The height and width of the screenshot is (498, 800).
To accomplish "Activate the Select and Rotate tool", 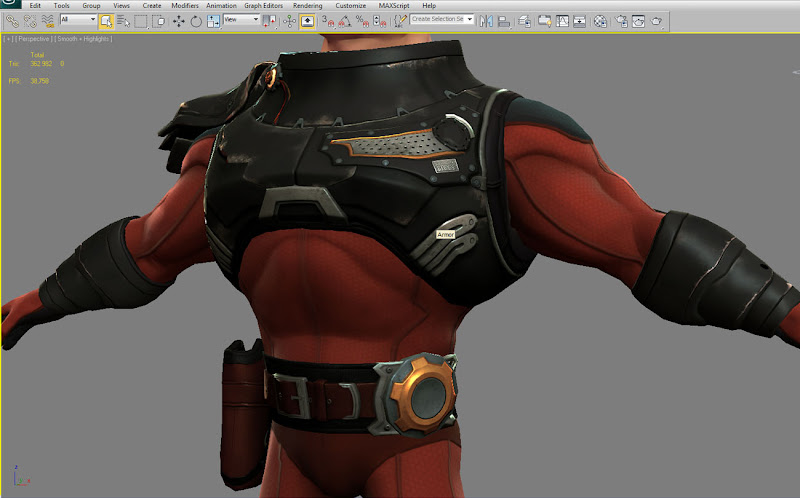I will click(195, 20).
